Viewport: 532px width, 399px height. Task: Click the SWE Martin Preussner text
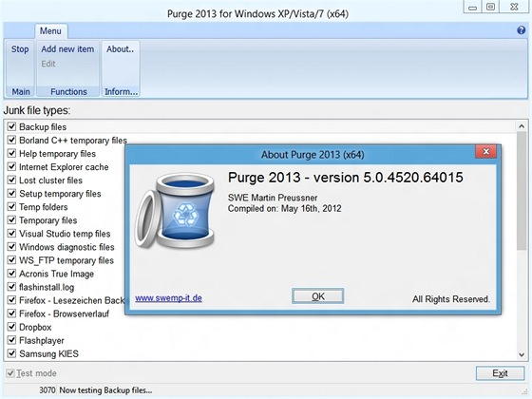pyautogui.click(x=273, y=198)
